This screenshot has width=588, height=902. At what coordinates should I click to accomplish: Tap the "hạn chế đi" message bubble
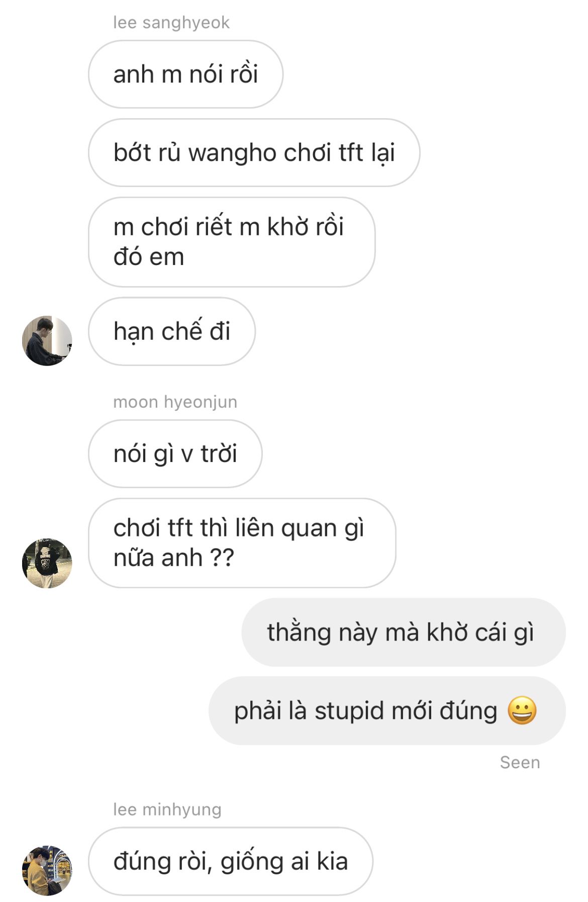(172, 331)
